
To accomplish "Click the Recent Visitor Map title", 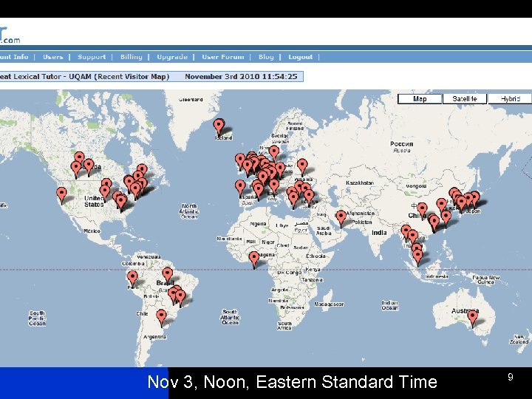I will click(x=132, y=77).
